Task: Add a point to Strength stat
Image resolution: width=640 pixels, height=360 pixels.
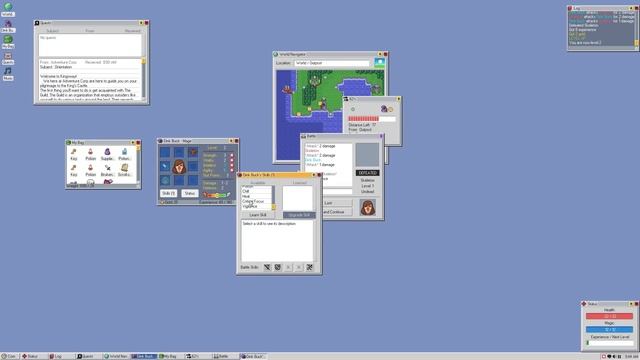Action: click(x=231, y=156)
